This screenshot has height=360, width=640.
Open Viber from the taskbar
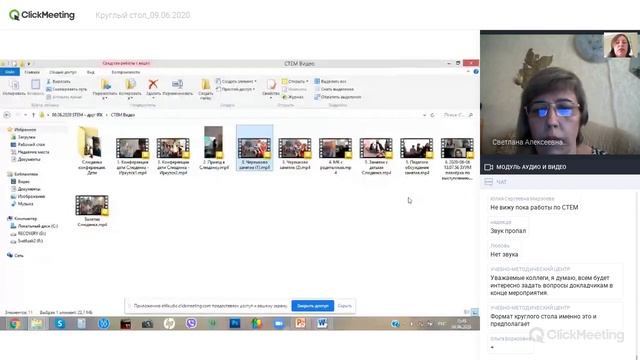[x=191, y=324]
